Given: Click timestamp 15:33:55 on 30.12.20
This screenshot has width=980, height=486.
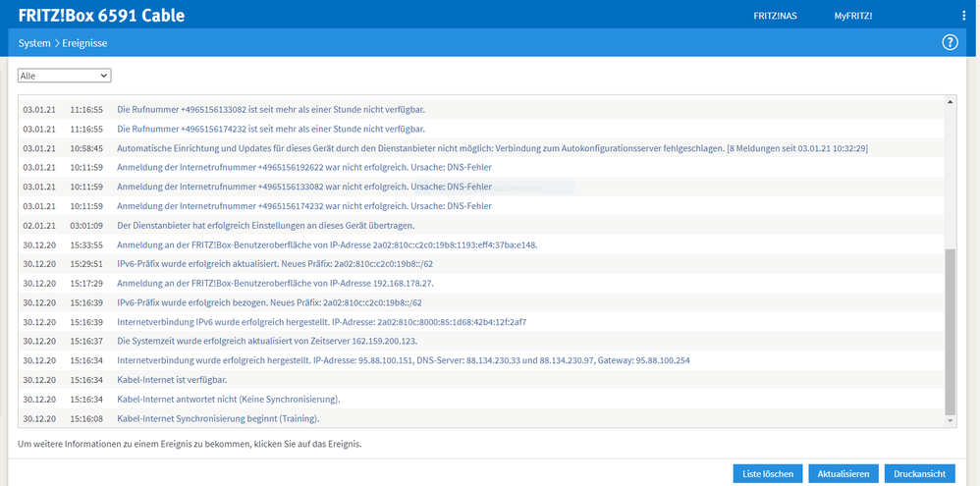Looking at the screenshot, I should pyautogui.click(x=86, y=244).
